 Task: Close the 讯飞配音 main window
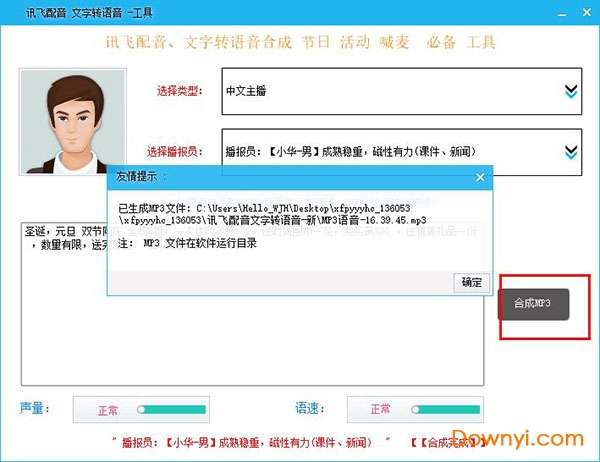pyautogui.click(x=587, y=13)
